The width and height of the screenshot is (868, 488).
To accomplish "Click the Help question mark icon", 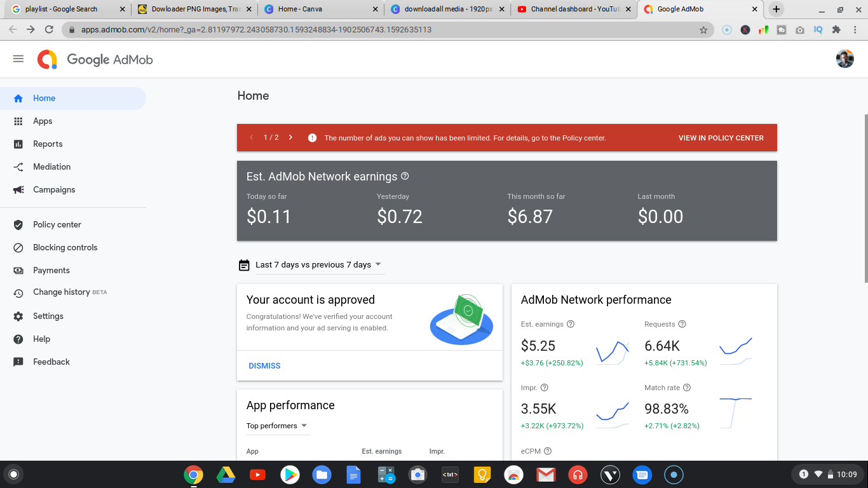I will (18, 339).
